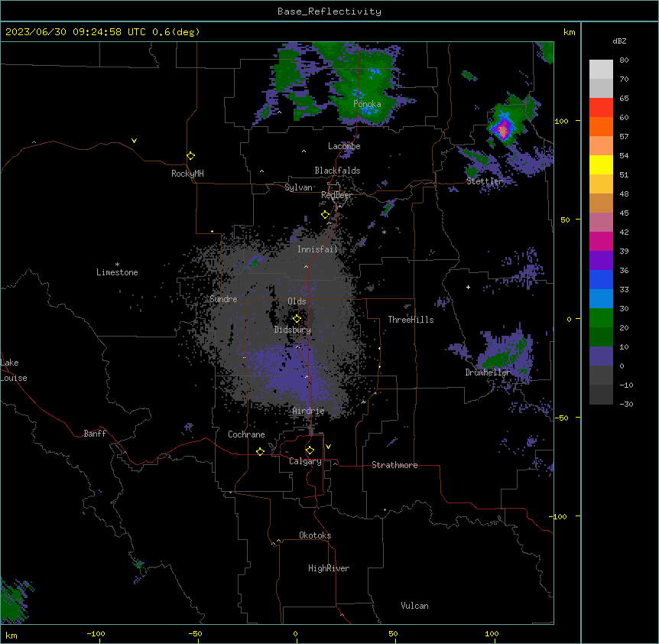Select the bright green 20-30 dBZ legend swatch
Image resolution: width=659 pixels, height=644 pixels.
(601, 318)
